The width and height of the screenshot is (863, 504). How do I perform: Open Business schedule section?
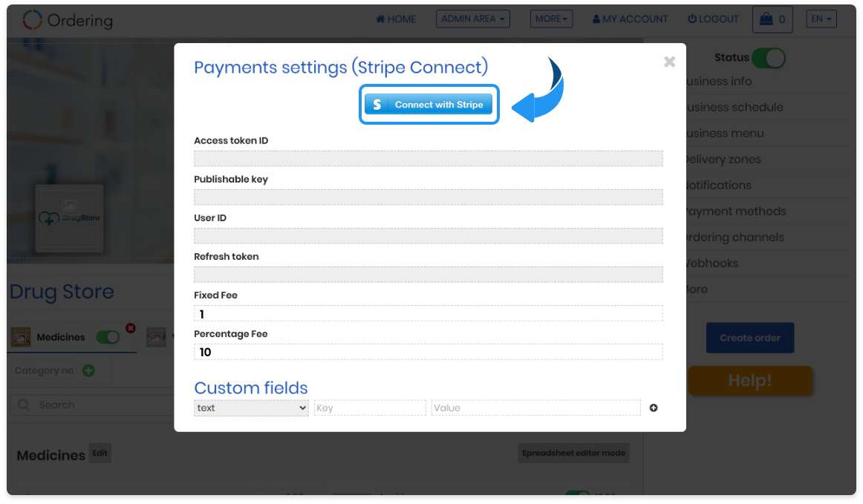tap(735, 108)
